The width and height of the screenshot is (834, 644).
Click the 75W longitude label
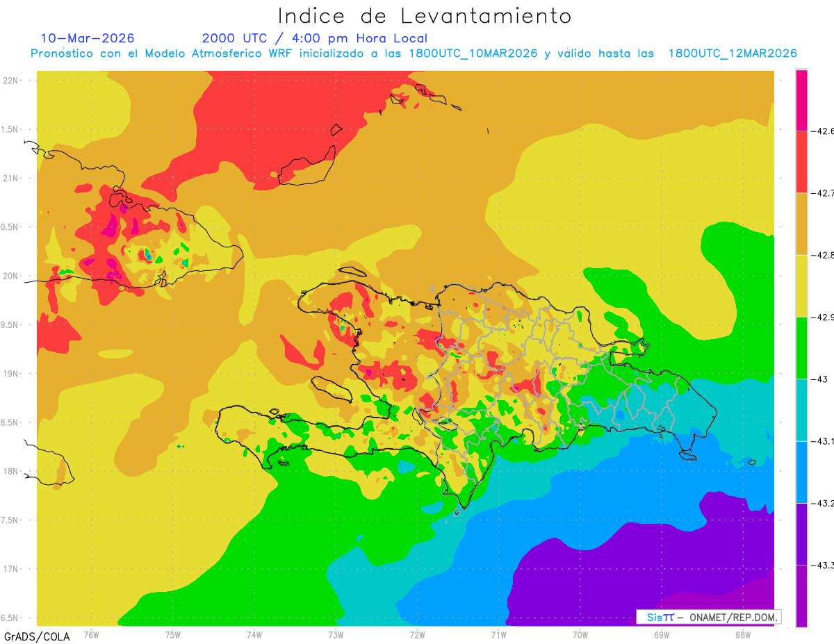(x=173, y=634)
